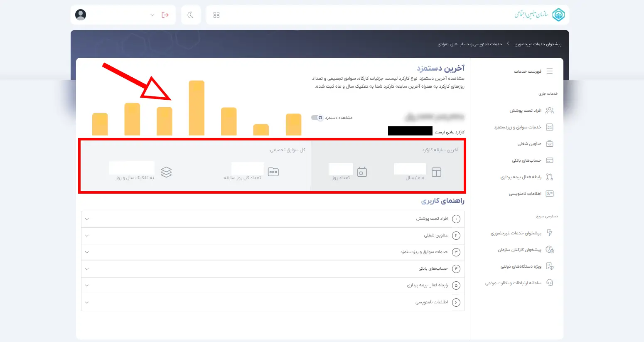Click the user avatar icon
Image resolution: width=644 pixels, height=342 pixels.
tap(81, 15)
